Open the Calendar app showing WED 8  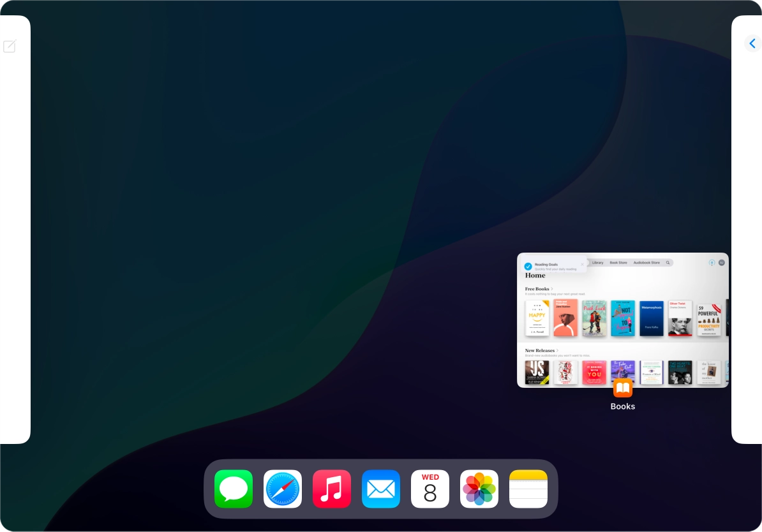[430, 489]
